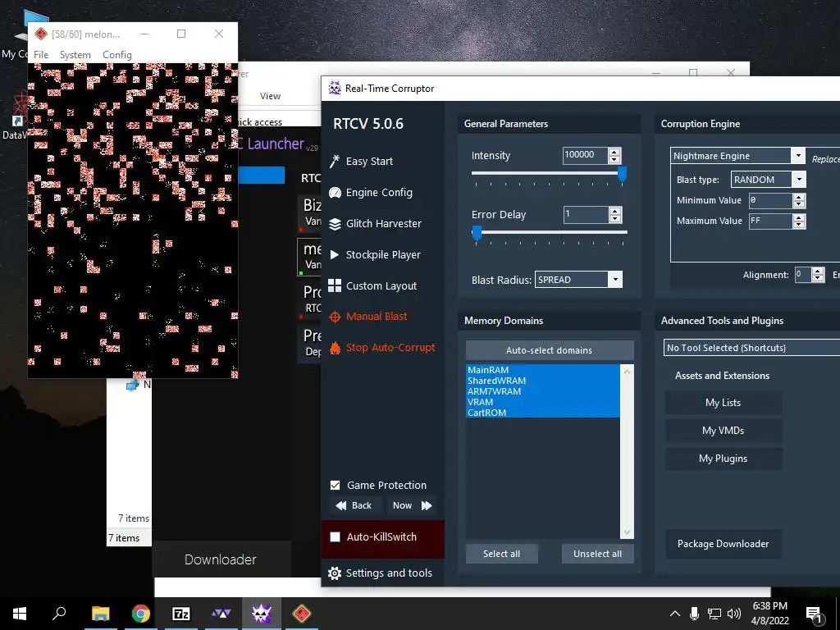Select ARM7WRAM memory domain
Screen dimensions: 840x630
(543, 391)
